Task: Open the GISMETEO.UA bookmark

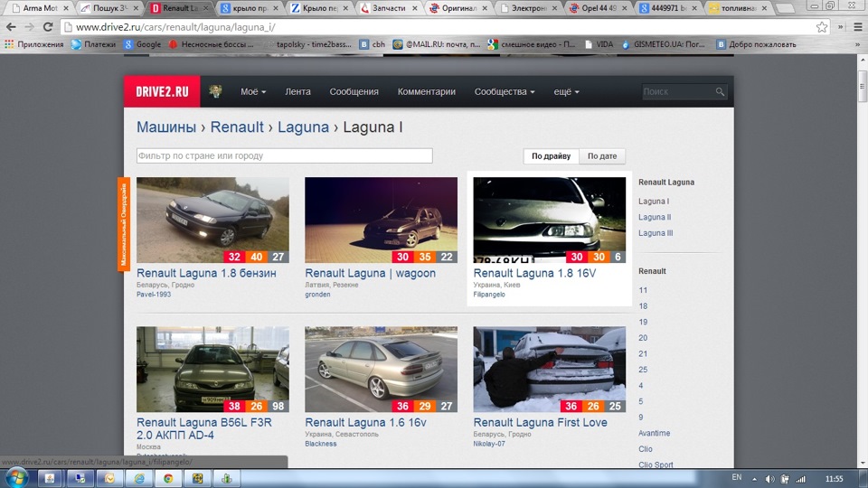Action: [x=663, y=44]
